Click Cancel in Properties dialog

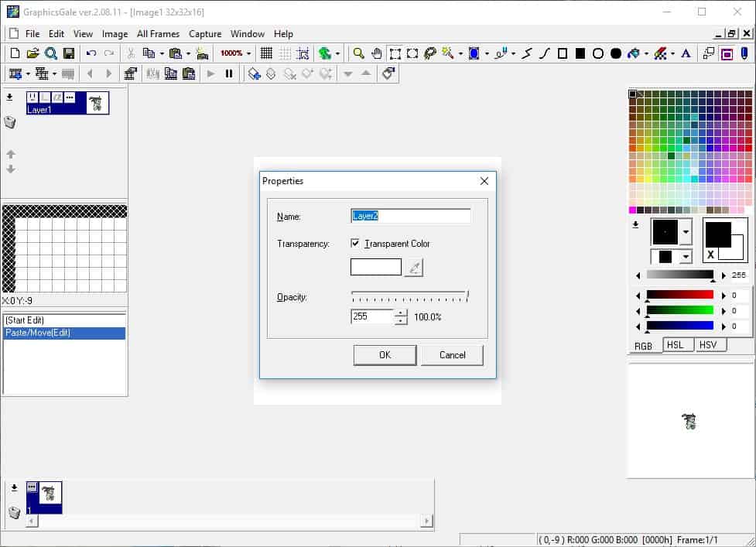coord(452,355)
